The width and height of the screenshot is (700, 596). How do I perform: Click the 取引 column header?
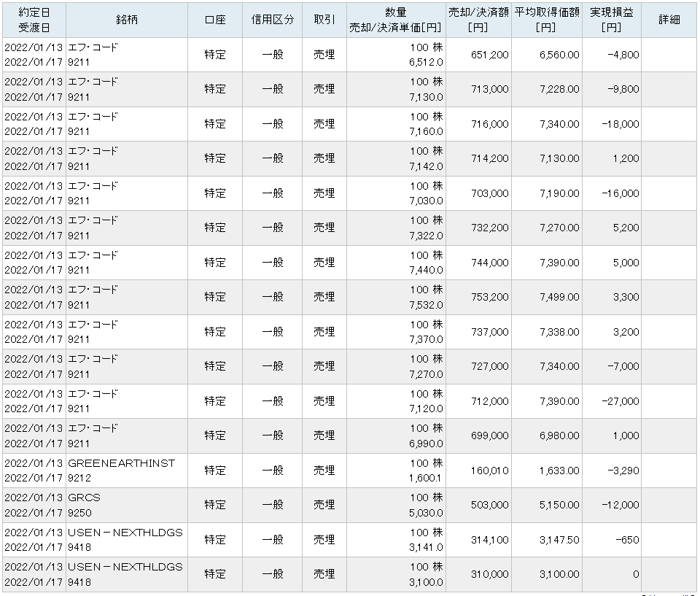point(324,20)
